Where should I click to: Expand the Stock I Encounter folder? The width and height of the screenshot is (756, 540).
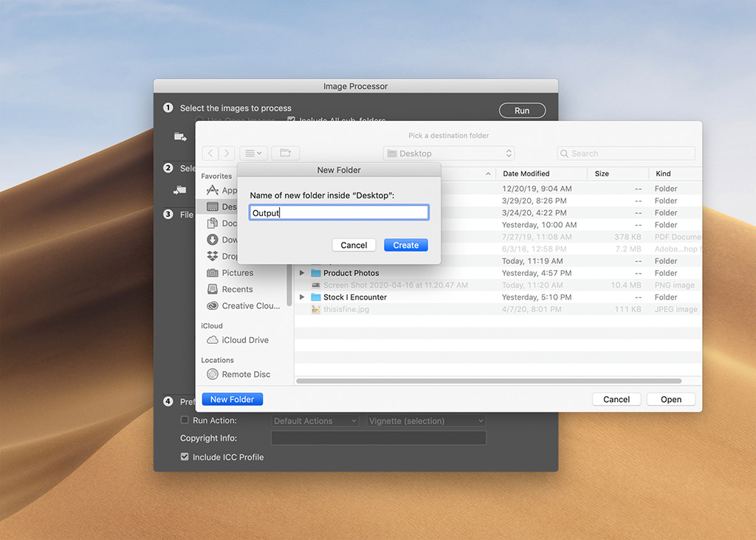302,297
